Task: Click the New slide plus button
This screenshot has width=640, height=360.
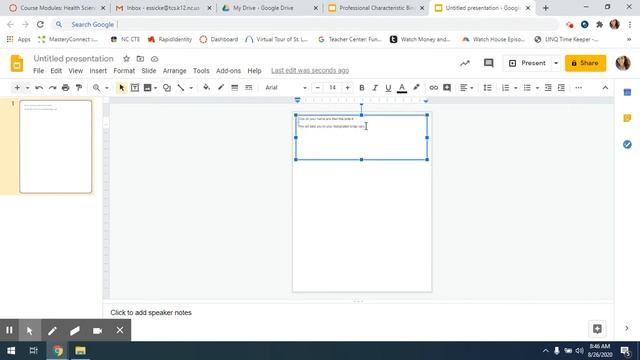Action: pyautogui.click(x=17, y=88)
